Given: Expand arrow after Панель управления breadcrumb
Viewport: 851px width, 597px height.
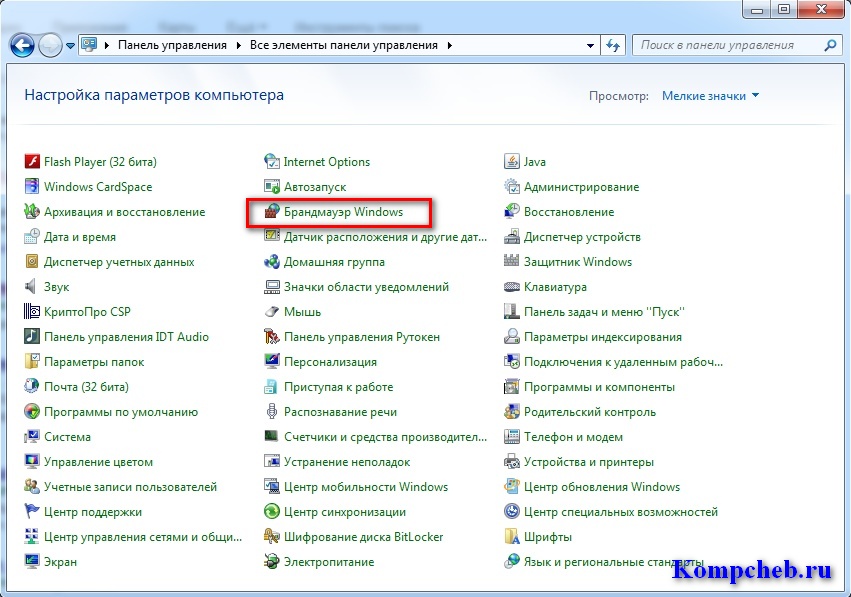Looking at the screenshot, I should coord(239,46).
